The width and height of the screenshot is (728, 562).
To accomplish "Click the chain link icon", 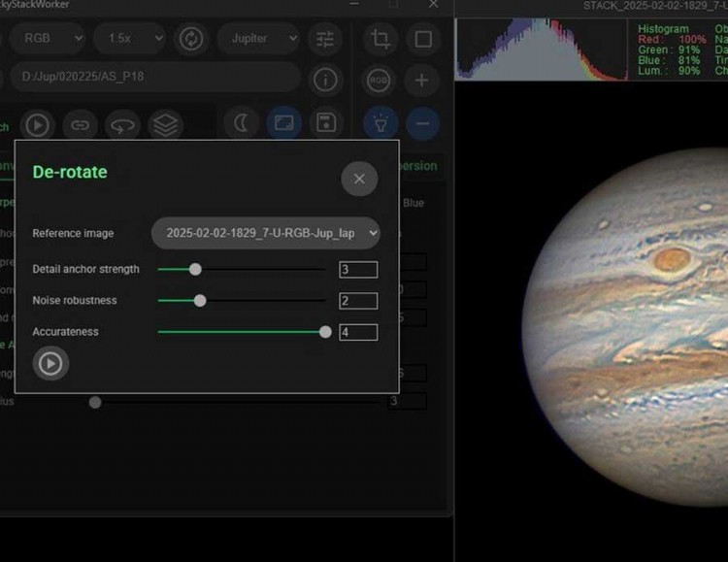I will 81,124.
